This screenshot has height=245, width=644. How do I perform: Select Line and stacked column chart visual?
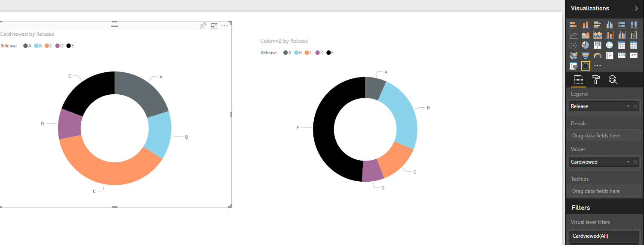pyautogui.click(x=609, y=35)
